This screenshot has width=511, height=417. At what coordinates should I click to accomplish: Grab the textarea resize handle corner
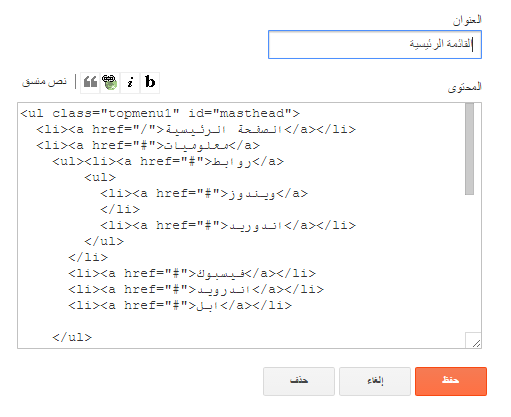[476, 343]
